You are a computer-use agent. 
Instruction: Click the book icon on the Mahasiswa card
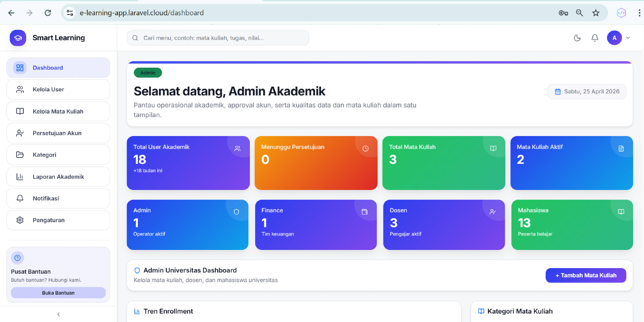(621, 212)
